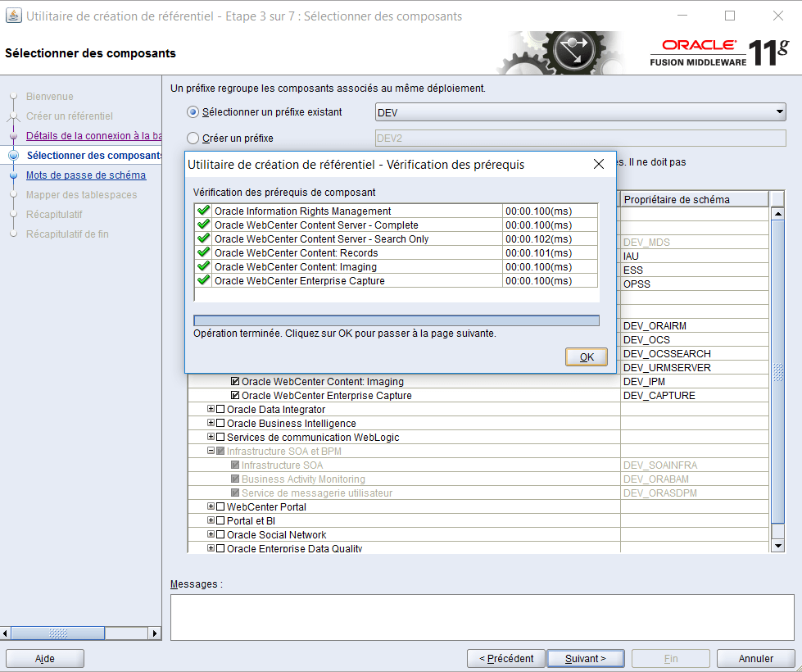Screen dimensions: 802x672
Task: Uncheck Oracle WebCenter Enterprise Capture checkbox
Action: click(235, 396)
